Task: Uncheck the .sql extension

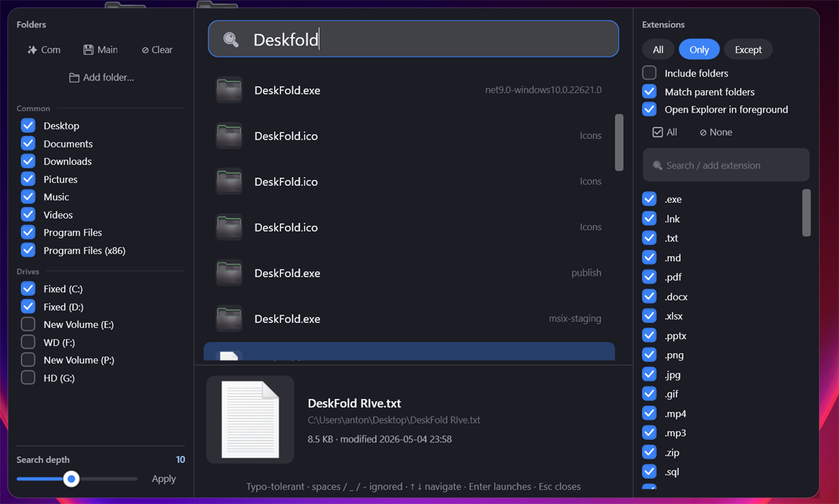Action: [650, 471]
